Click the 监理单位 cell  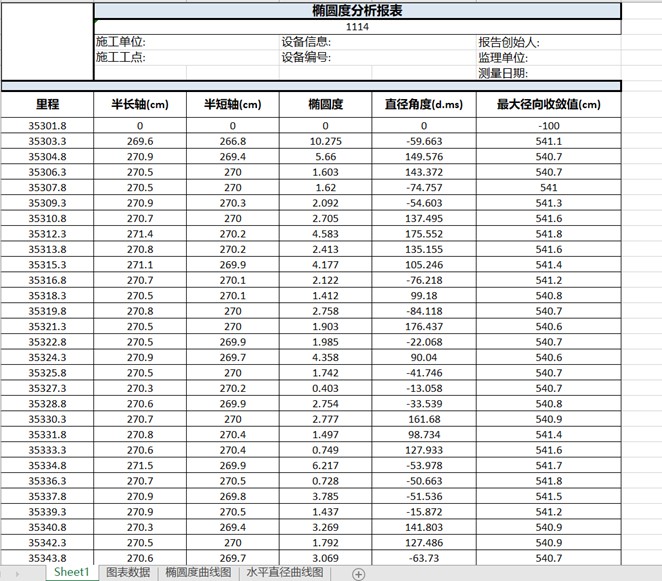coord(502,57)
